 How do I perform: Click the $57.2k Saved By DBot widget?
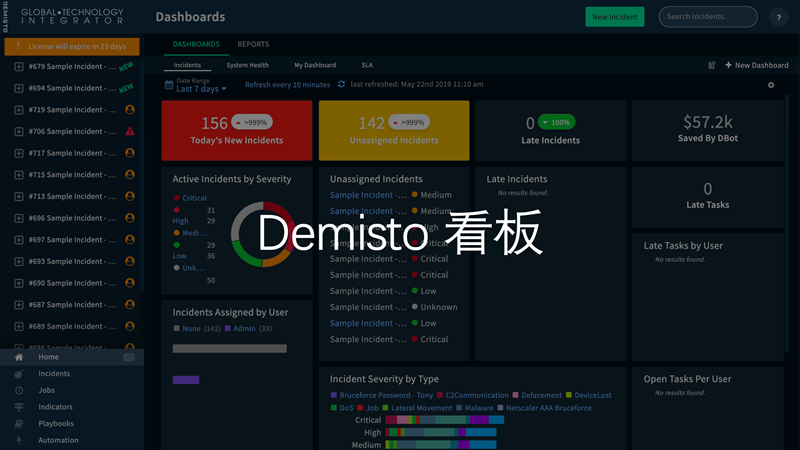(x=707, y=131)
